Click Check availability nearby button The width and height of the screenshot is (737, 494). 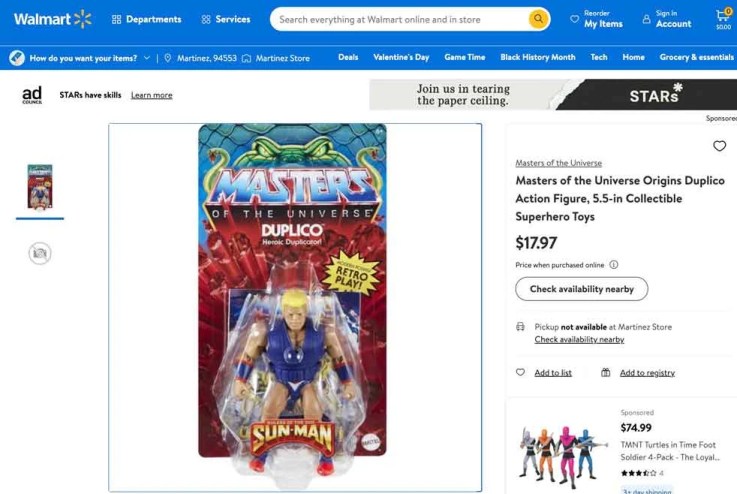pos(581,289)
